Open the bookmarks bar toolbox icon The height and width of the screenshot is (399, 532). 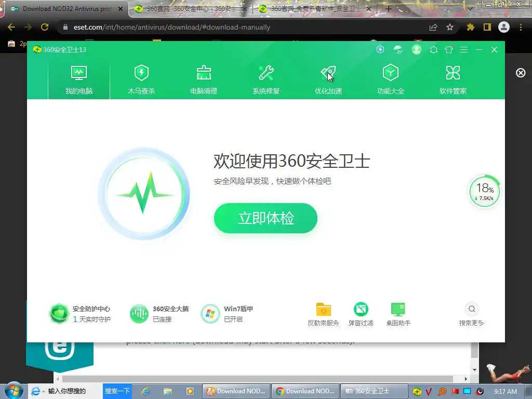click(11, 44)
